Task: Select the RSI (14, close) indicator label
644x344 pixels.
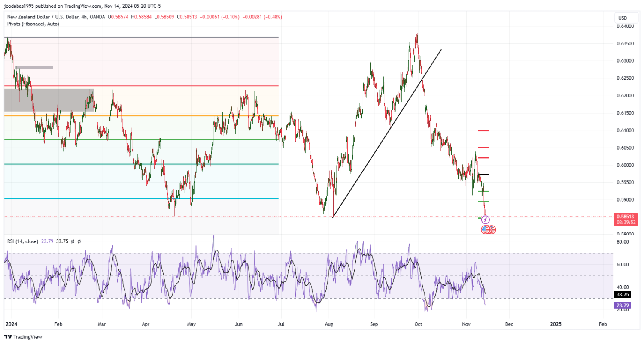Action: [x=23, y=241]
